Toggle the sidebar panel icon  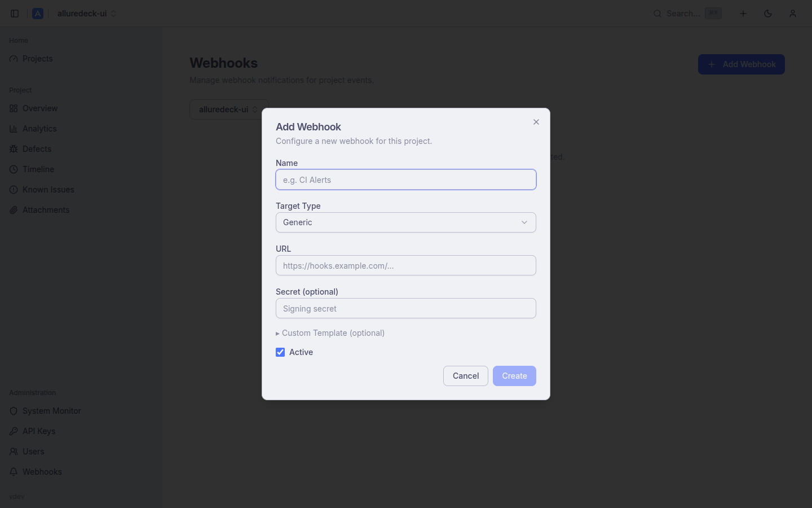tap(15, 14)
